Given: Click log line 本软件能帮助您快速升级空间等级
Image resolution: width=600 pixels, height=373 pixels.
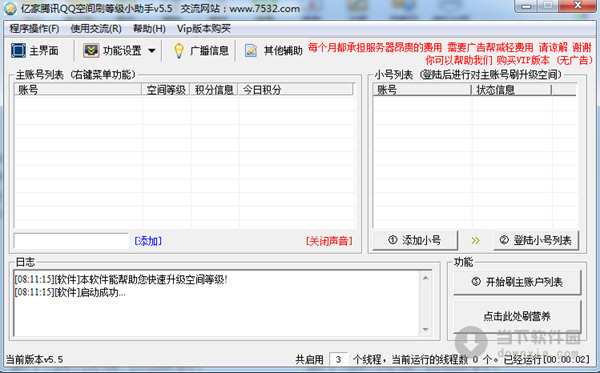Looking at the screenshot, I should [x=121, y=280].
